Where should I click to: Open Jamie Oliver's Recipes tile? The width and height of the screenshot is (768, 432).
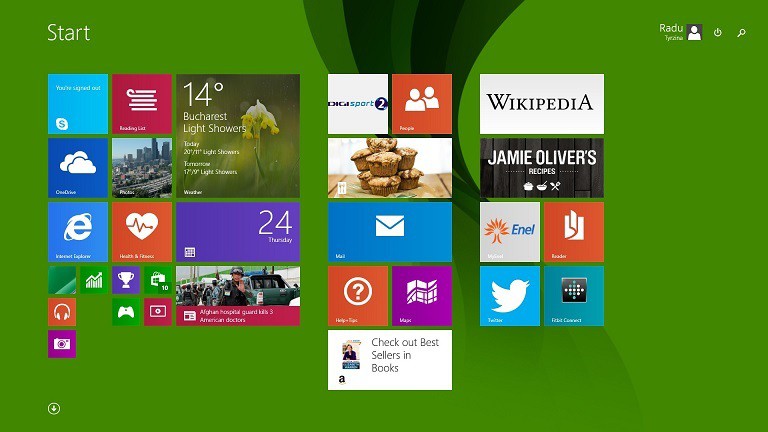tap(542, 168)
